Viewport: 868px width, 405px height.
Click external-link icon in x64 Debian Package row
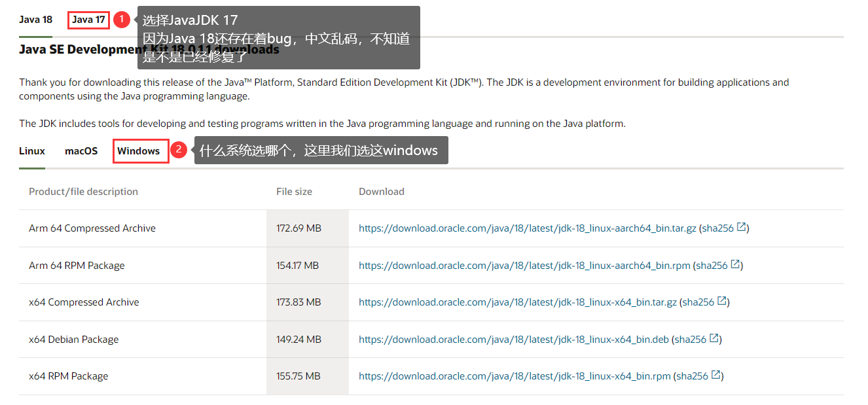[714, 338]
